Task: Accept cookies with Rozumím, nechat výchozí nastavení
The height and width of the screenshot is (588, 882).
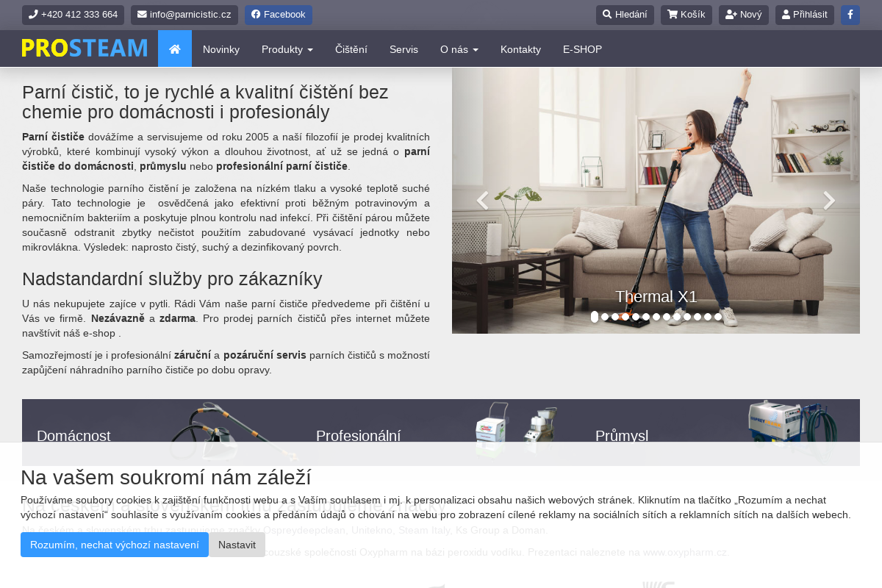Action: (114, 545)
